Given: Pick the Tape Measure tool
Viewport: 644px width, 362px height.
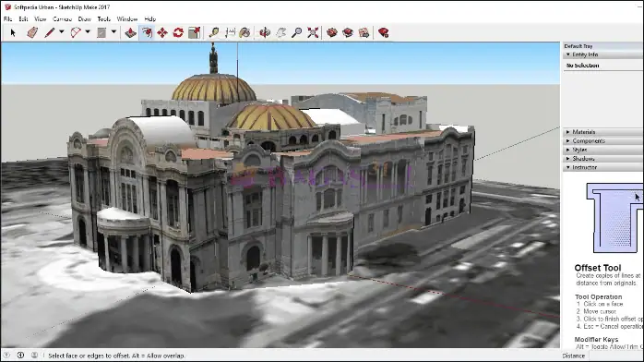Looking at the screenshot, I should click(x=213, y=32).
